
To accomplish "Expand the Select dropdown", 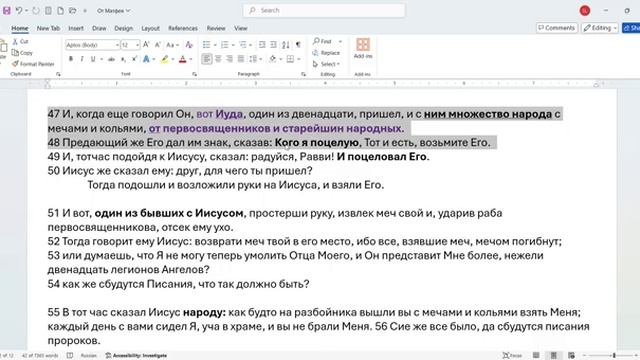I will (326, 64).
